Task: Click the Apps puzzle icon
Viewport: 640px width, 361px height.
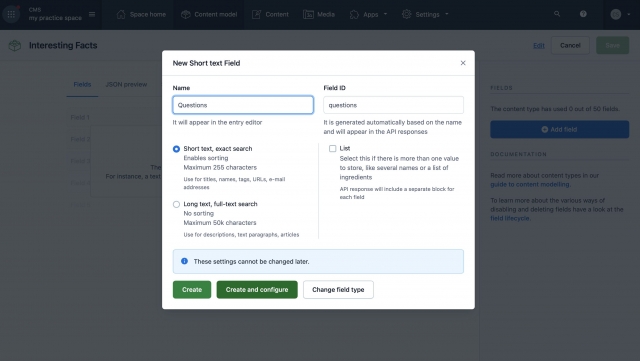Action: tap(354, 14)
